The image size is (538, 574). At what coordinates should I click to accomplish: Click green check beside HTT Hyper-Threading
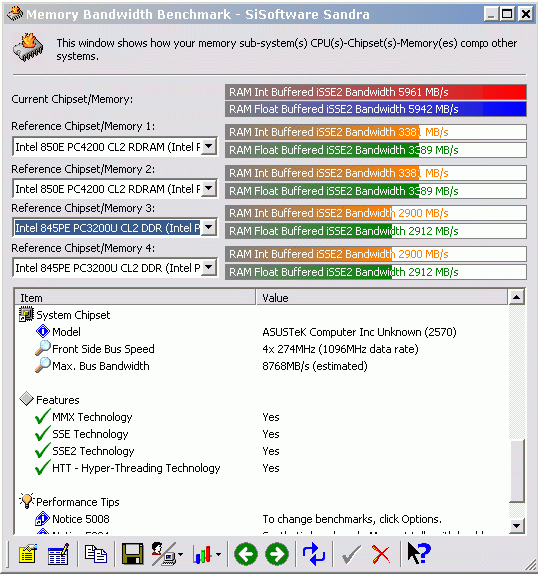42,467
